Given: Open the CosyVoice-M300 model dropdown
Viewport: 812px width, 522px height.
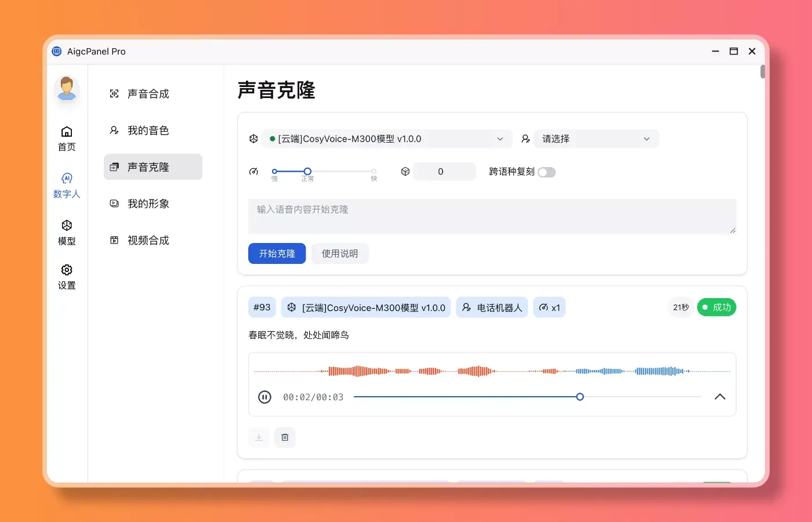Looking at the screenshot, I should coord(387,139).
